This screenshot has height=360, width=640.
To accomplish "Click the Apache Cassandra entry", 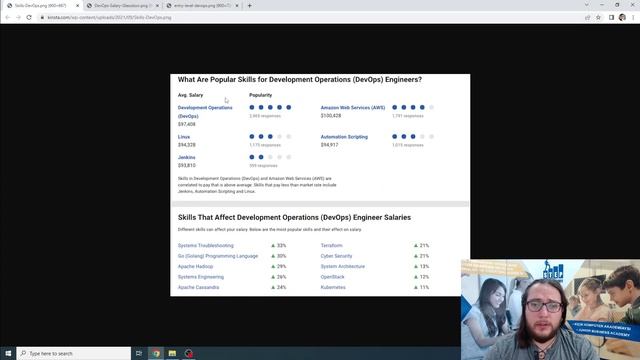I will coord(198,287).
